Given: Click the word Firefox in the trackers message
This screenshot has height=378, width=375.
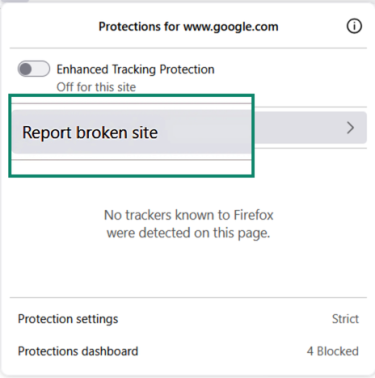Looking at the screenshot, I should pos(253,215).
